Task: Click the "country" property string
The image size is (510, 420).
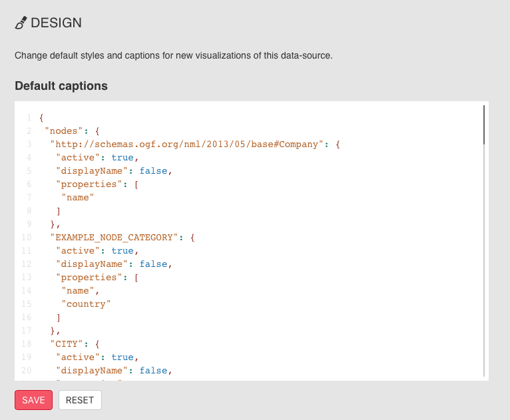Action: [86, 304]
